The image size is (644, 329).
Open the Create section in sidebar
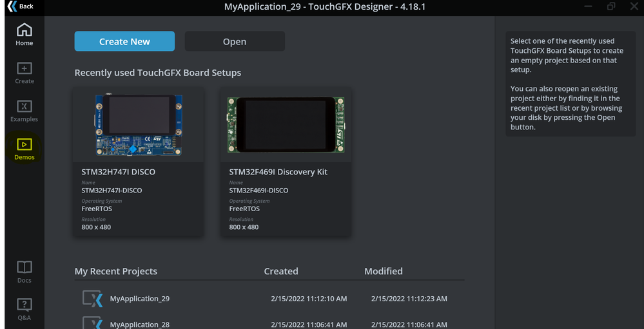point(24,73)
